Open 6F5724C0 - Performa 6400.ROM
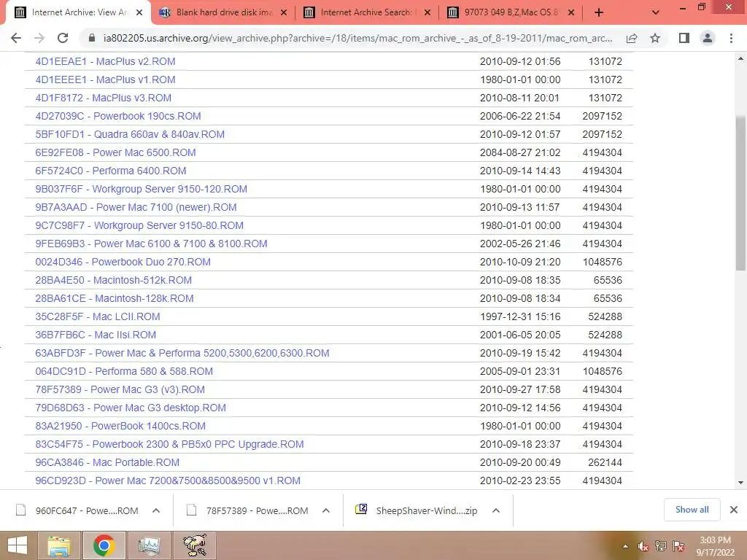The width and height of the screenshot is (747, 560). coord(111,171)
